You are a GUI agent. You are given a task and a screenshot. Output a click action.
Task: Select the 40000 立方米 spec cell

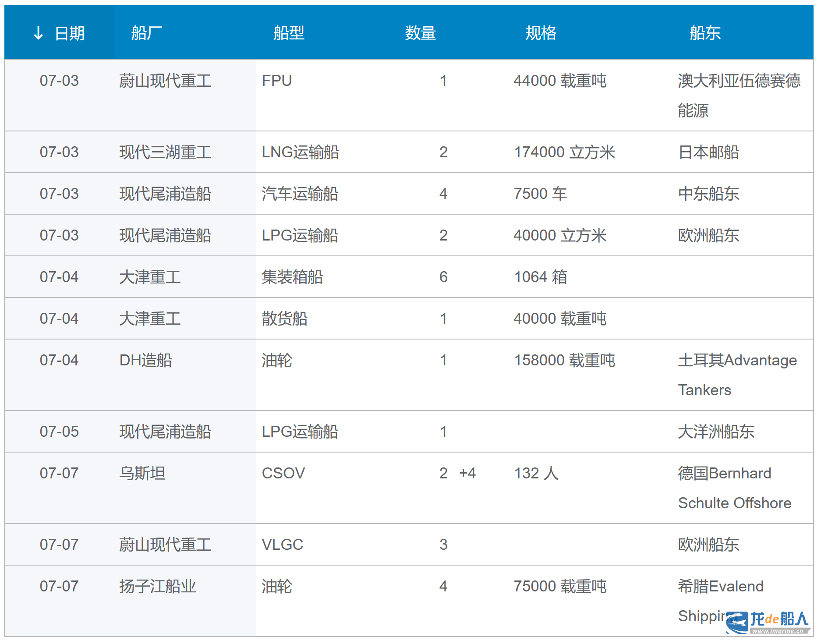pyautogui.click(x=560, y=236)
